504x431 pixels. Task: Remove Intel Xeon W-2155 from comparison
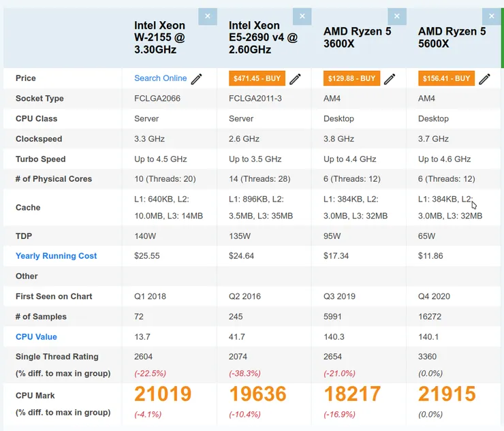(x=208, y=16)
